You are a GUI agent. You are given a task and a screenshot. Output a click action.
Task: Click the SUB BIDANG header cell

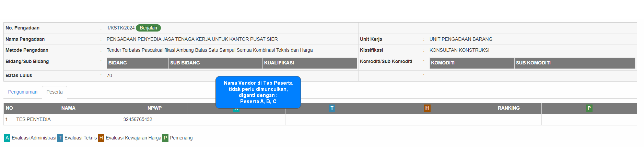pyautogui.click(x=185, y=63)
